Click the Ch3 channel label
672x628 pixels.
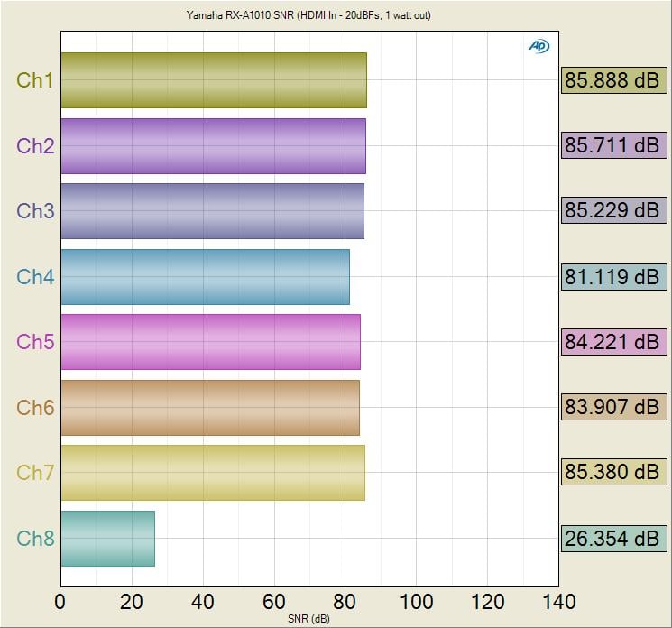pos(35,211)
